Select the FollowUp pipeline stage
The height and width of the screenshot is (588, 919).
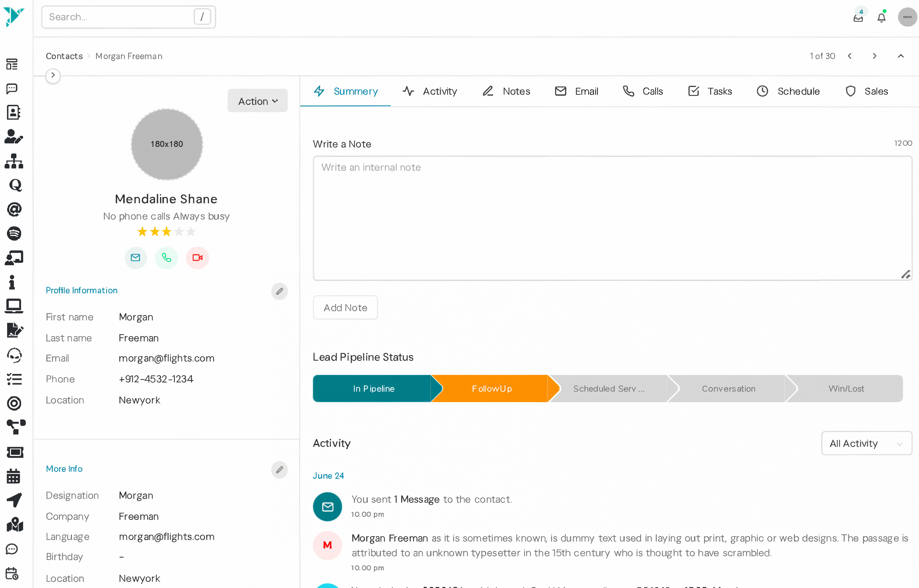pos(491,389)
